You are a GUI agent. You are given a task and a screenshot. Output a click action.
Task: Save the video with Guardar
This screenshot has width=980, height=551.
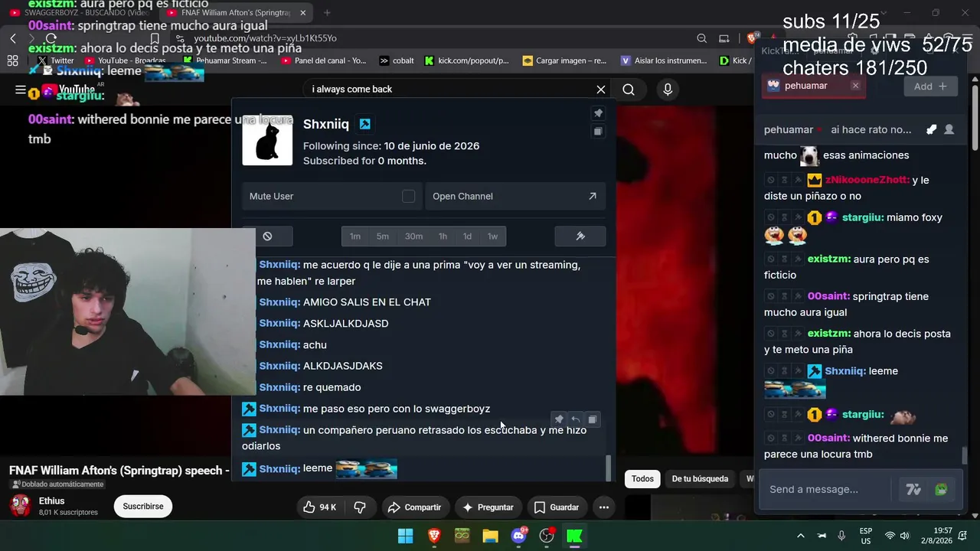click(557, 507)
